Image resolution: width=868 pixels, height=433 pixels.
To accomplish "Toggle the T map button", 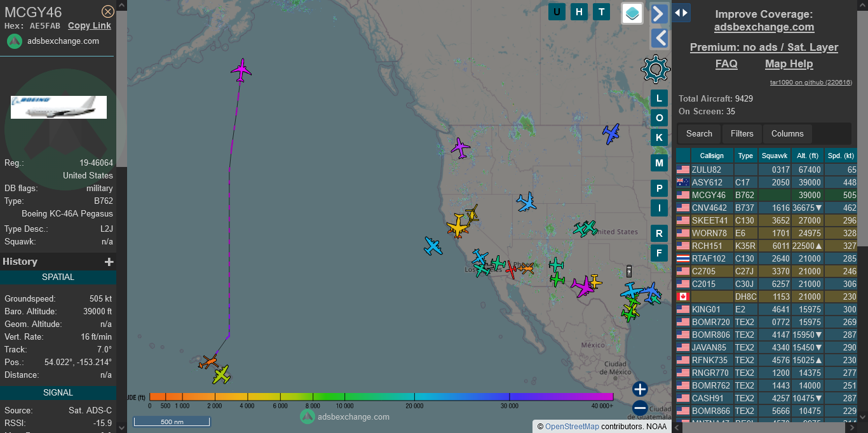I will coord(600,11).
